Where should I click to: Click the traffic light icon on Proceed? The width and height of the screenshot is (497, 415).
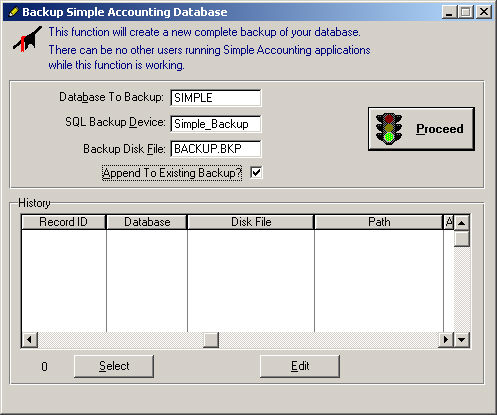coord(389,129)
